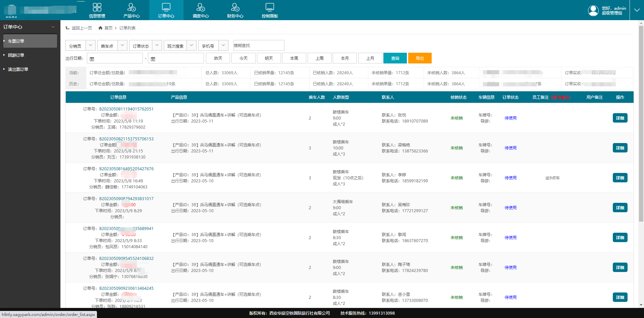This screenshot has height=318, width=644.
Task: Filter orders by 本周
Action: tap(294, 58)
